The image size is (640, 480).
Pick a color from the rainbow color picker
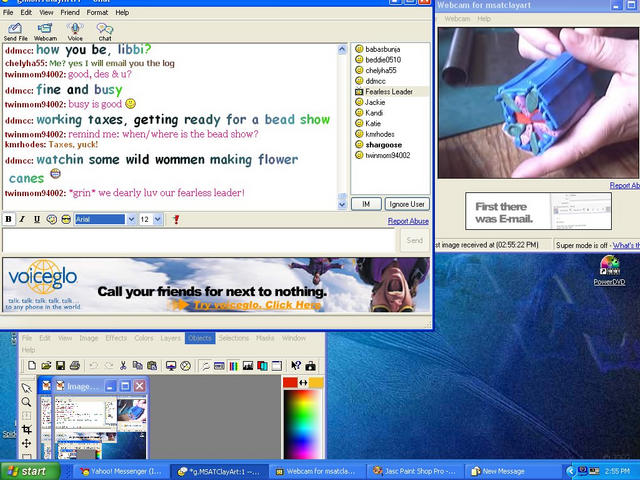click(302, 424)
